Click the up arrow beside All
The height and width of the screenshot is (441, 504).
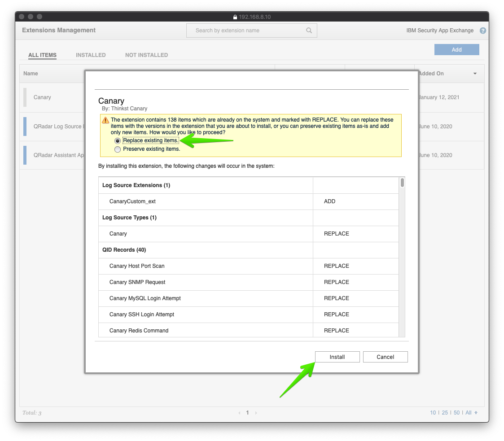476,412
